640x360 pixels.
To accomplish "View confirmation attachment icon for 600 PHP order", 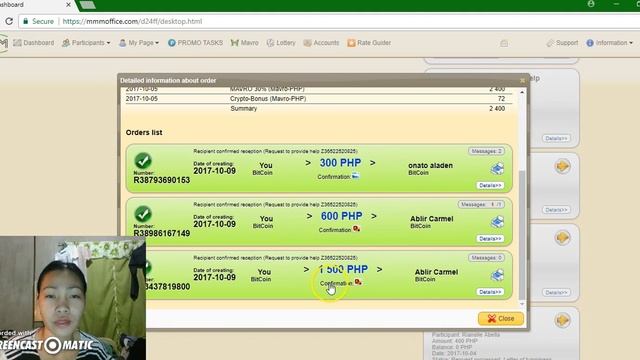I will (x=356, y=229).
